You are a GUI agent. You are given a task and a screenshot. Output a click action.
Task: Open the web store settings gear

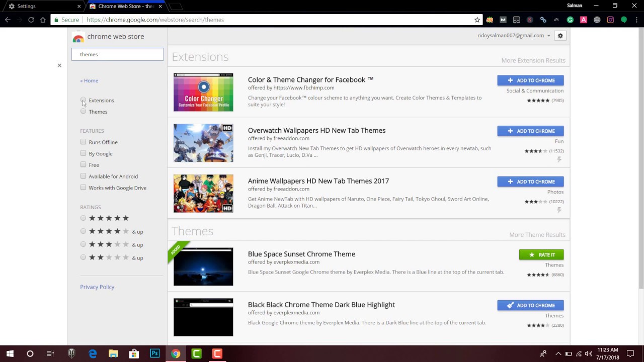[x=560, y=36]
